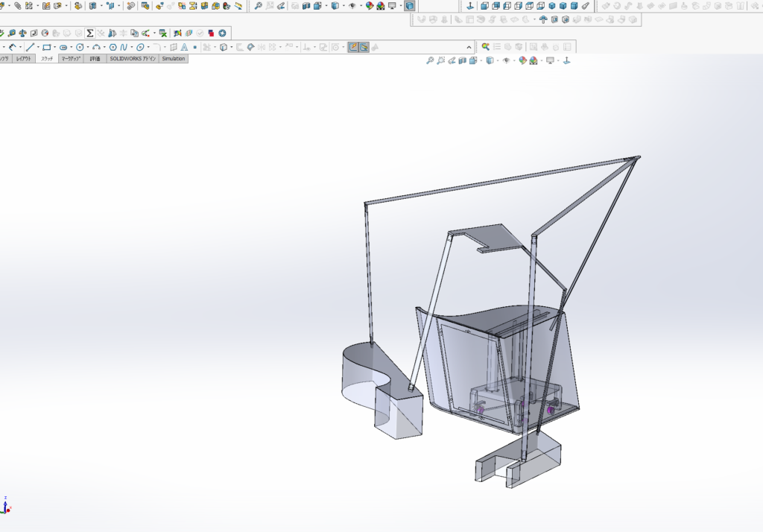Toggle the highlighted shaded cube display button
The height and width of the screenshot is (532, 763).
coord(410,6)
